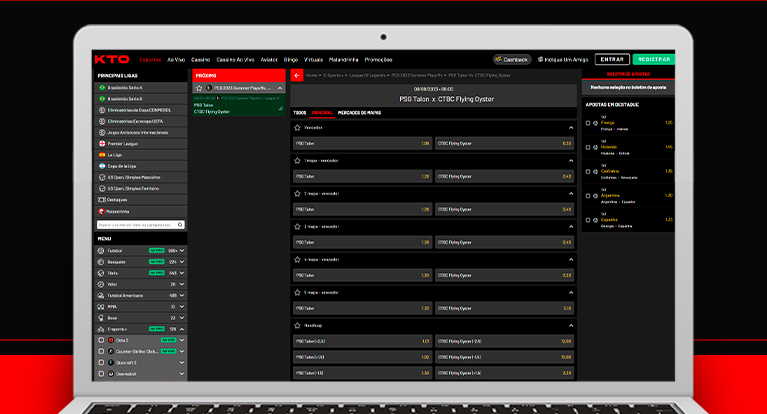Image resolution: width=767 pixels, height=414 pixels.
Task: Click the League Of Legends breadcrumb link
Action: [367, 75]
